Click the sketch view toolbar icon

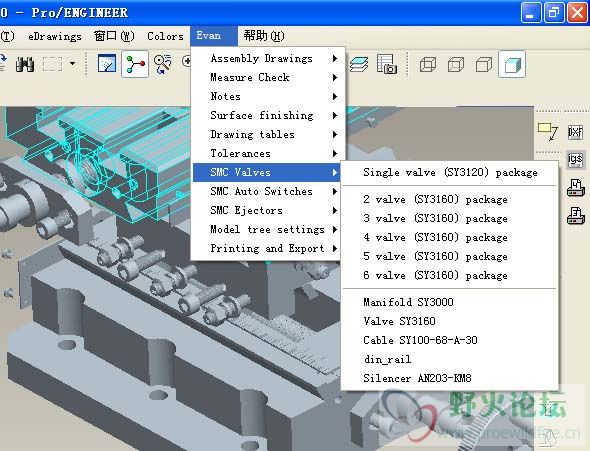tap(107, 63)
